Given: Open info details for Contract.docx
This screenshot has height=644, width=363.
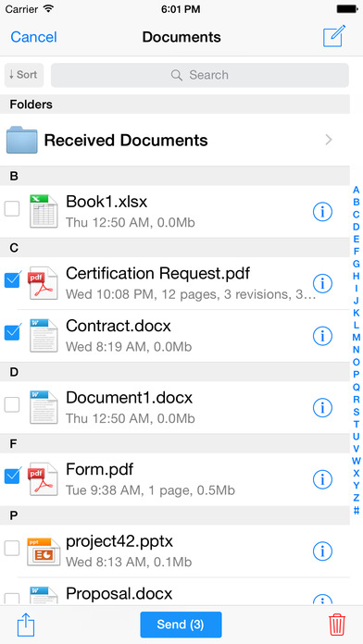Looking at the screenshot, I should 322,336.
